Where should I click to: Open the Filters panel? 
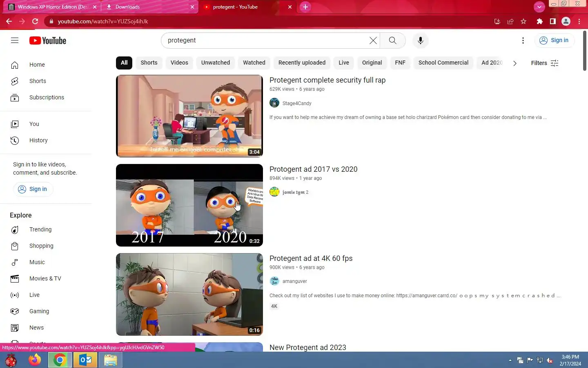[544, 63]
